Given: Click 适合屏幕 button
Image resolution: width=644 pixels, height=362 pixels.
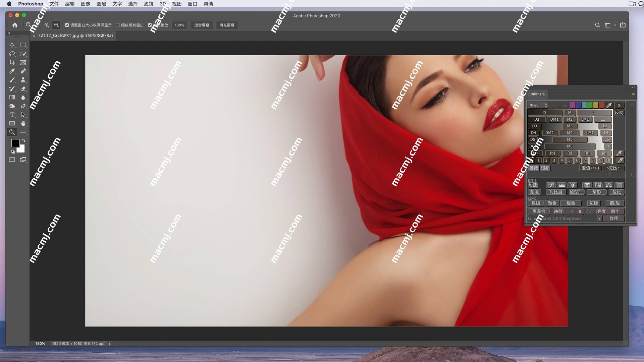Looking at the screenshot, I should click(202, 25).
